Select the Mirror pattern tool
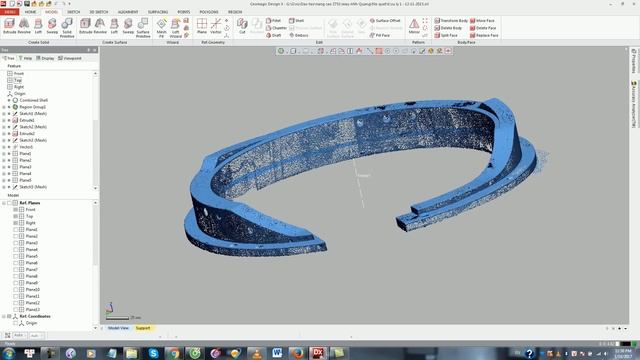Viewport: 640px width, 360px height. point(414,26)
